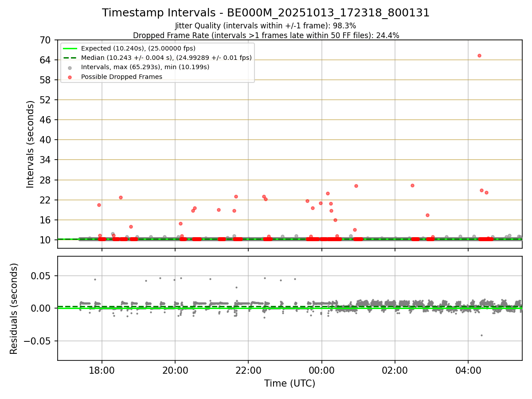The width and height of the screenshot is (532, 399).
Task: Click the gray marker beside 'Intervals, max' legend
Action: 70,67
